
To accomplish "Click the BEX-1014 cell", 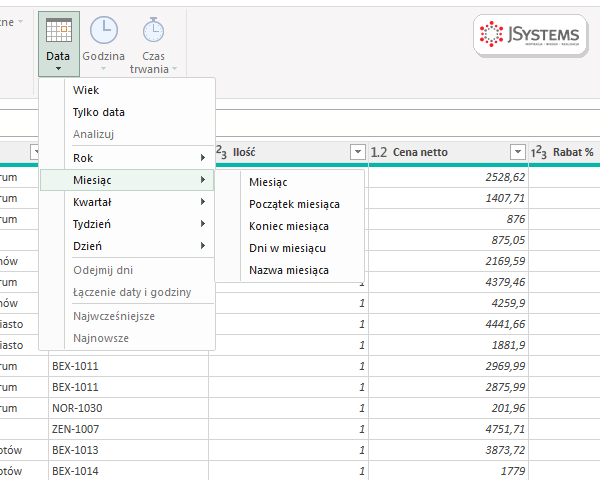I will 129,471.
